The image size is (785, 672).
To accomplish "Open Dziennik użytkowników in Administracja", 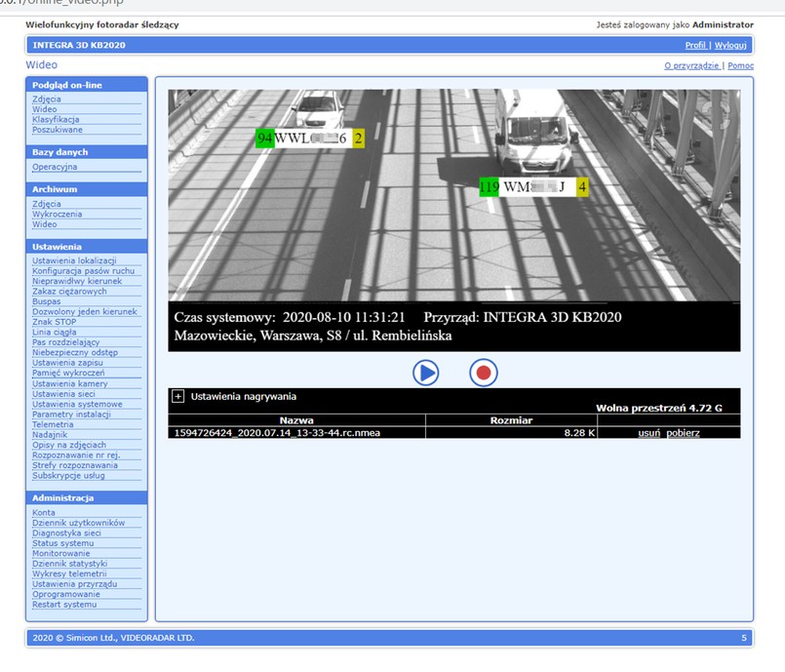I will coord(78,523).
